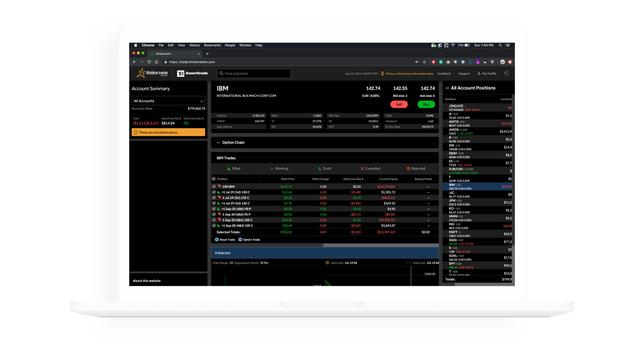Open the Chrome Bookmarks menu
Viewport: 644px width, 362px height.
(x=212, y=45)
